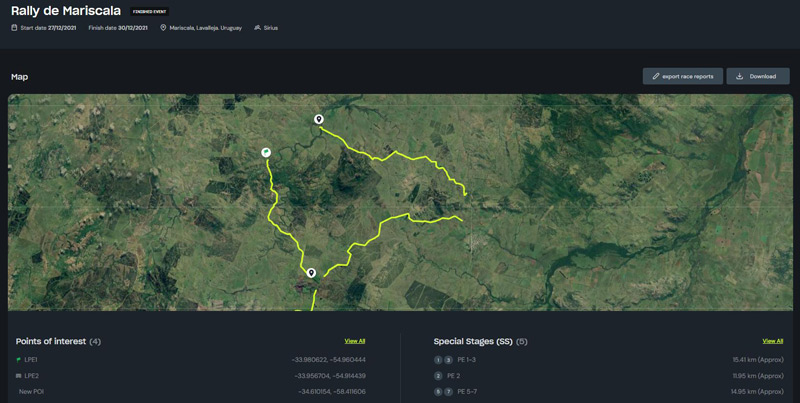Click coordinates -33.956704, -54.914439
Viewport: 800px width, 403px height.
click(330, 376)
